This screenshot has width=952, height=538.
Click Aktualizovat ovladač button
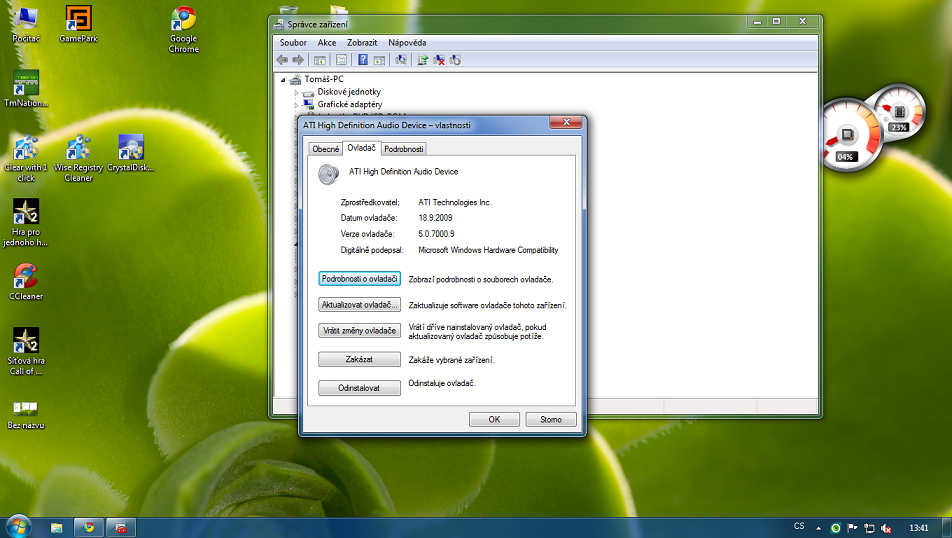[x=359, y=305]
